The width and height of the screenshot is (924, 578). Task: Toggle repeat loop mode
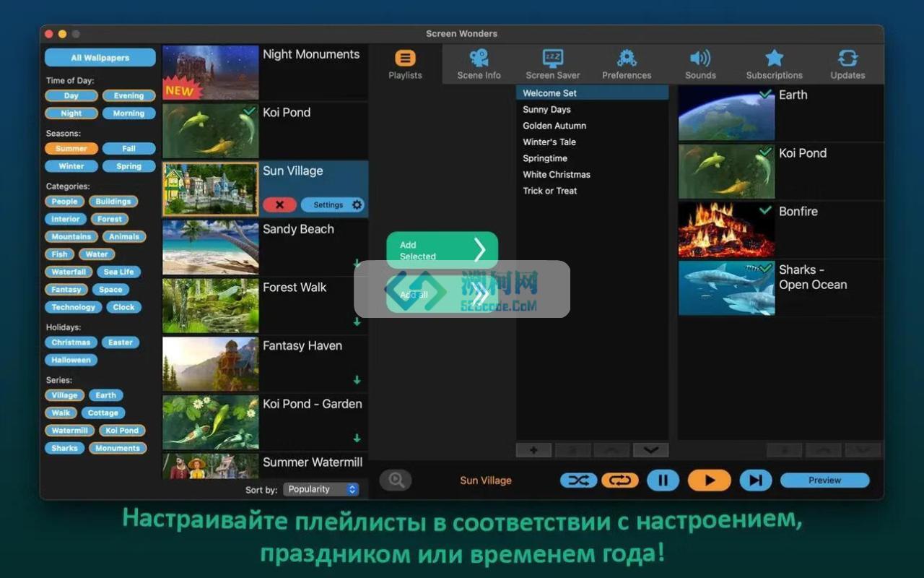pyautogui.click(x=620, y=480)
